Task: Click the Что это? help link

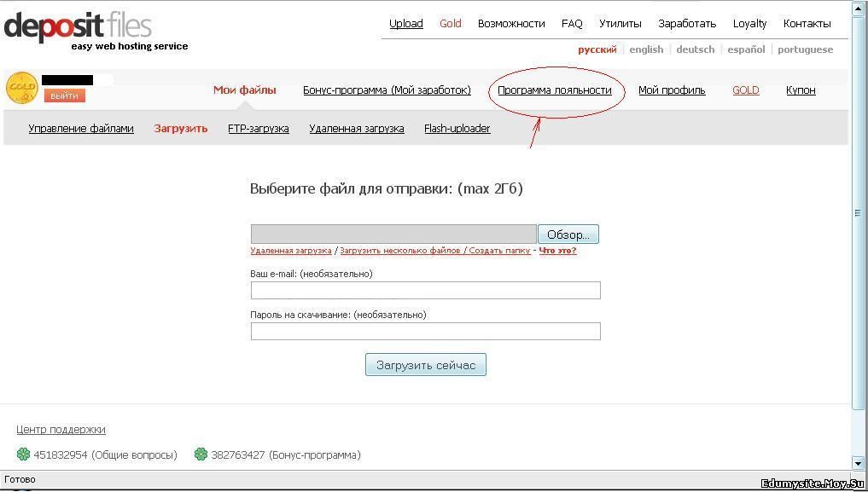Action: (x=557, y=251)
